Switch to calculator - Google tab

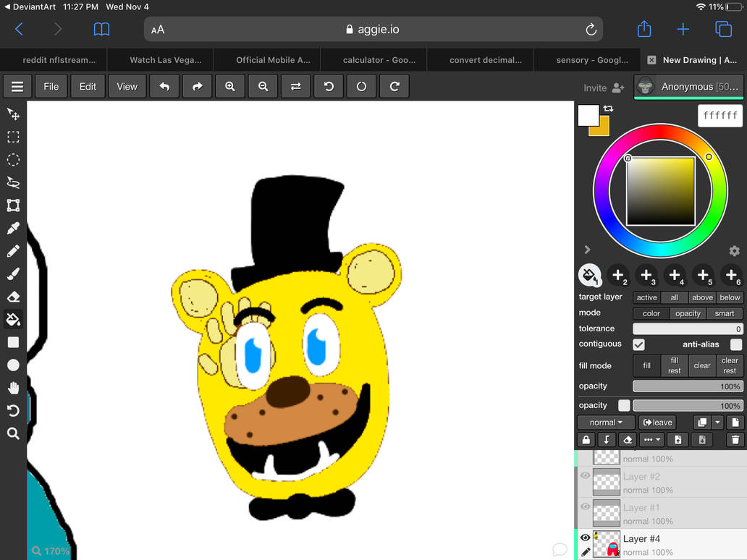click(379, 60)
